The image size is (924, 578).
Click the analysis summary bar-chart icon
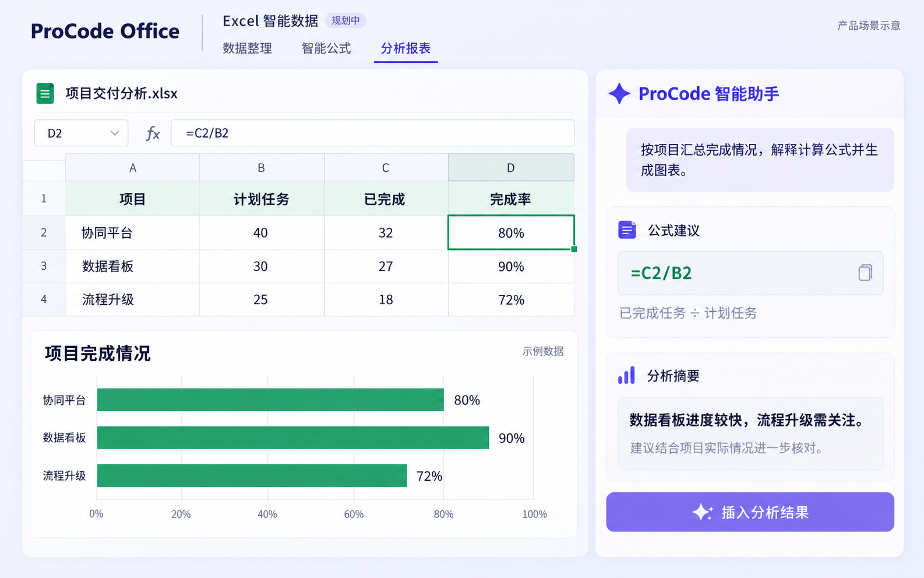(627, 376)
